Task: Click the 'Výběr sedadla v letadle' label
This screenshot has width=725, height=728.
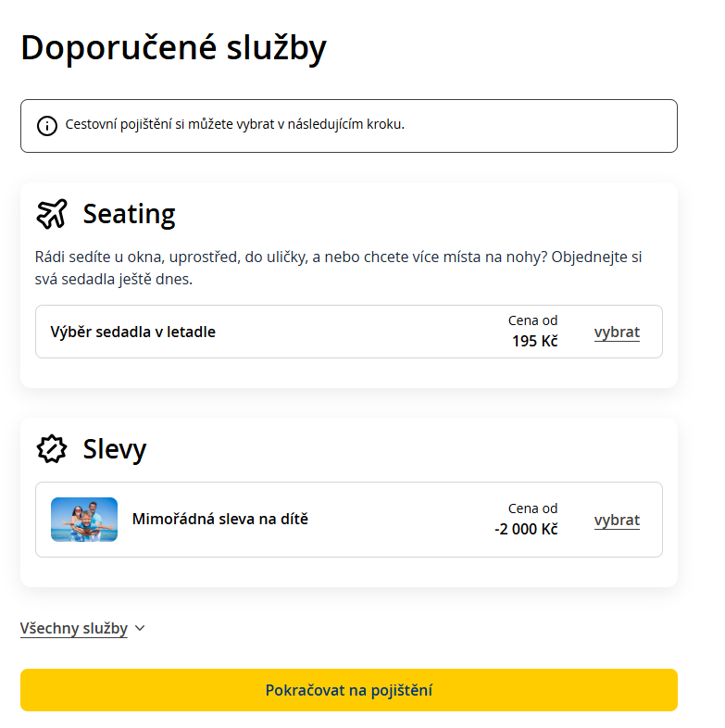Action: tap(132, 332)
